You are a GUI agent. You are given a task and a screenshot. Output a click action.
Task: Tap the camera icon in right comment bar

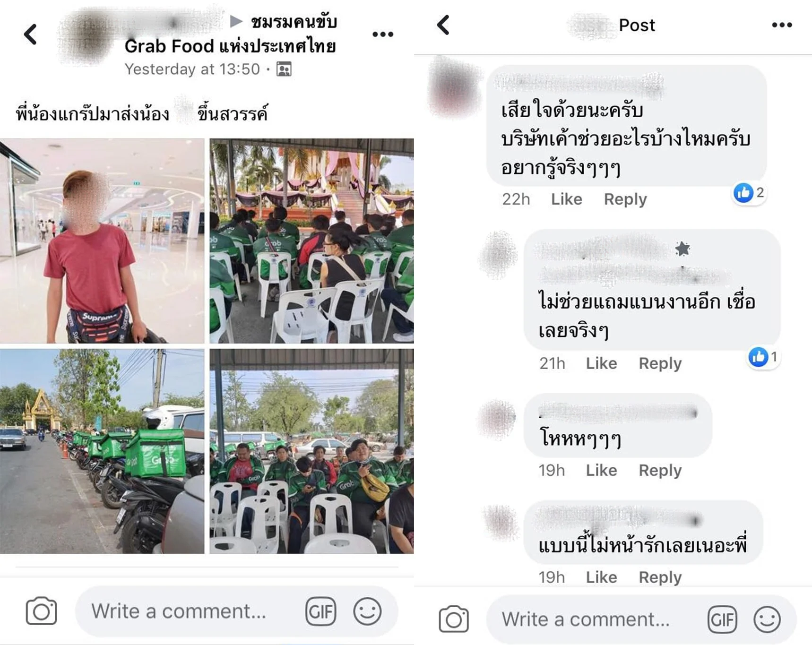[454, 619]
